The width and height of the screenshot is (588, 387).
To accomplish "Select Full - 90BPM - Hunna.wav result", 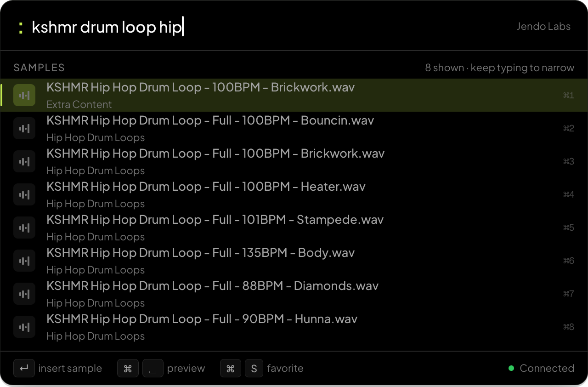I will 294,327.
